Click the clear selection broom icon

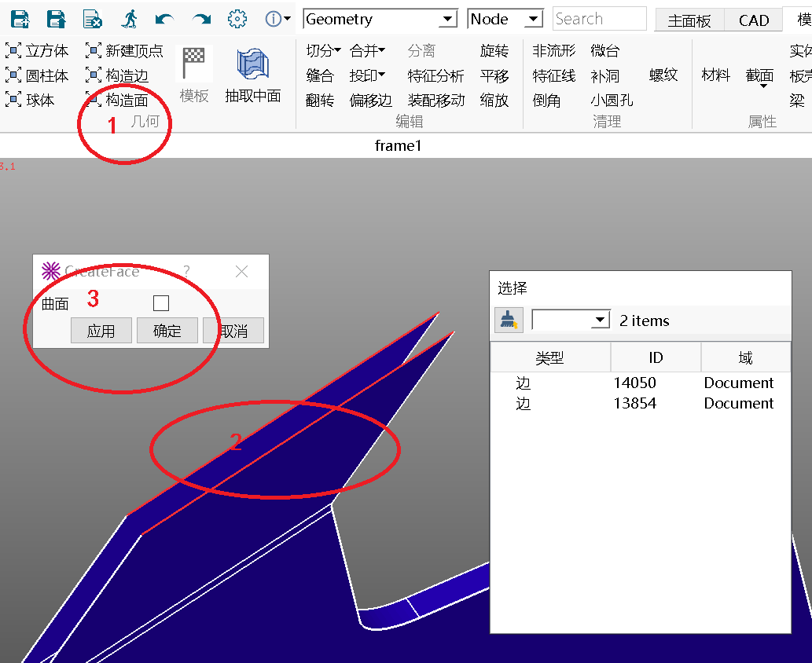pyautogui.click(x=509, y=320)
